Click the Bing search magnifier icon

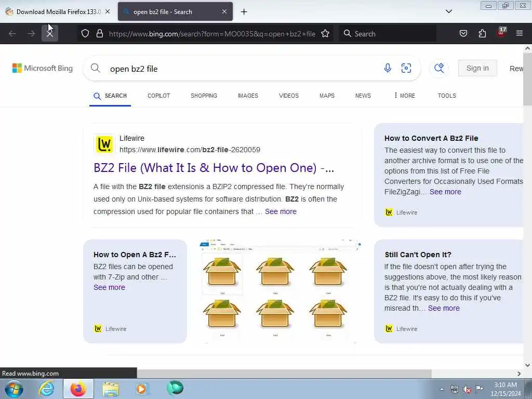[96, 68]
